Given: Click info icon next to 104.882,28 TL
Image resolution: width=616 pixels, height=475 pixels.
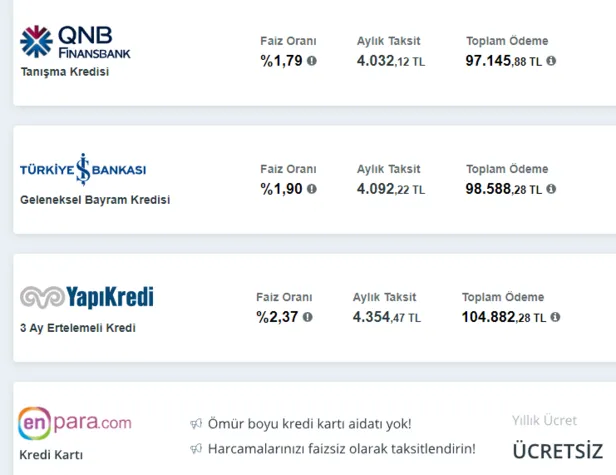Looking at the screenshot, I should 555,316.
